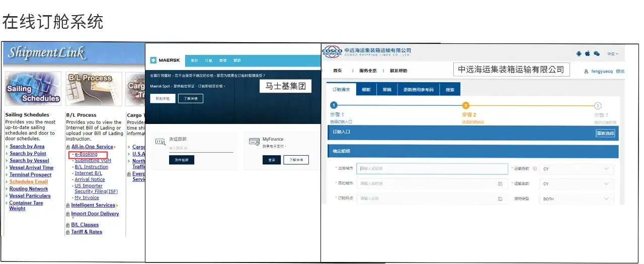The width and height of the screenshot is (644, 264).
Task: Click the WeChat icon in COSCO header
Action: tap(597, 53)
